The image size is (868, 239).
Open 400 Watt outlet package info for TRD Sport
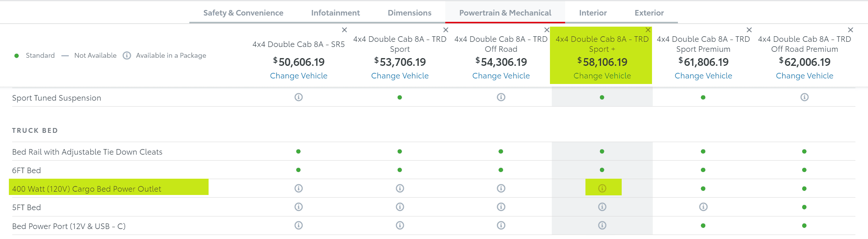(400, 188)
